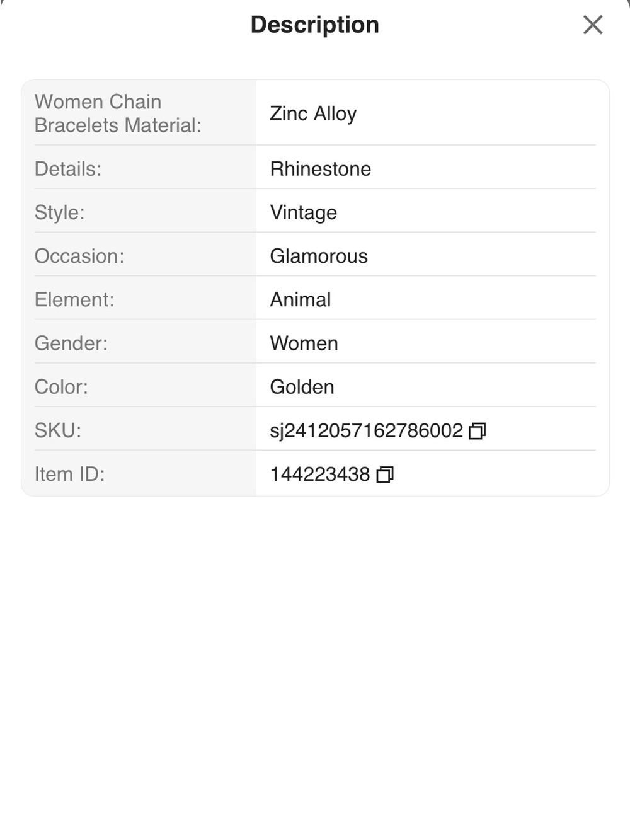This screenshot has width=630, height=840.
Task: Close the Description panel
Action: (x=593, y=25)
